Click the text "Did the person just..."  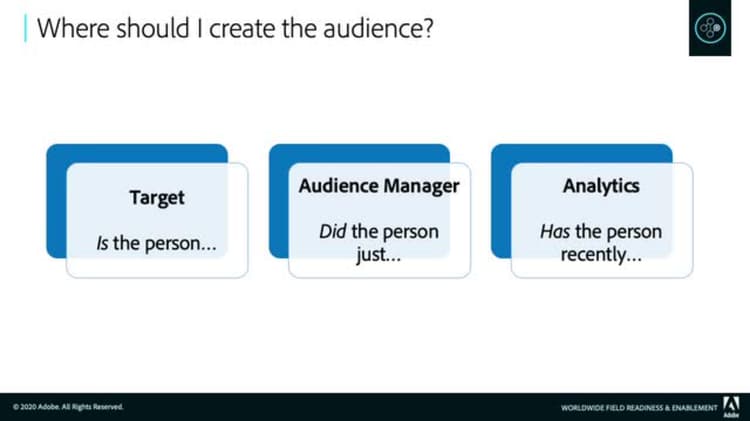click(379, 243)
